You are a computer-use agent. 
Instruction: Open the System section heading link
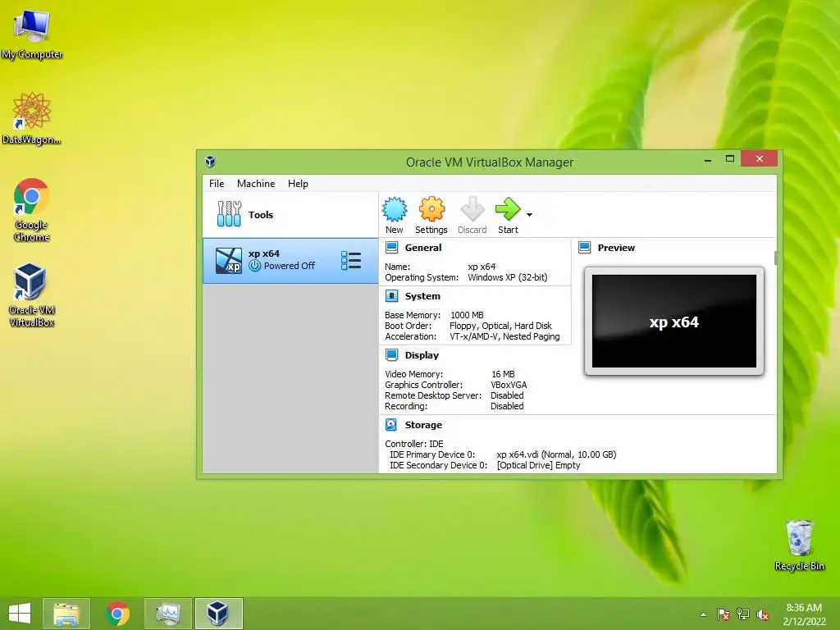pos(422,296)
